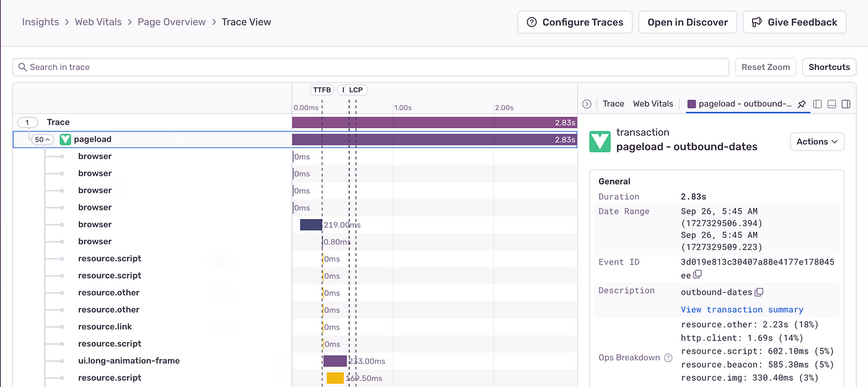Dock details drawer to the right

click(x=846, y=104)
